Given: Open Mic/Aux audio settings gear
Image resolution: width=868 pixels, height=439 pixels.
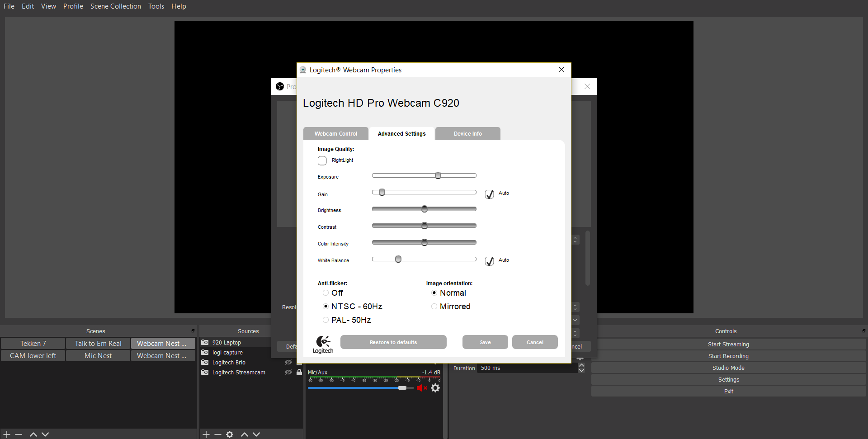Looking at the screenshot, I should coord(435,388).
